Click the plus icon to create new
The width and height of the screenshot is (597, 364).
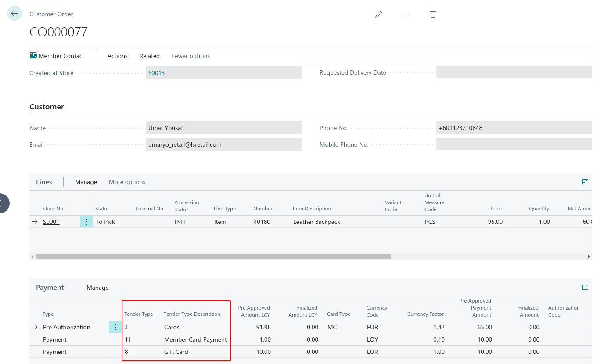click(x=406, y=14)
